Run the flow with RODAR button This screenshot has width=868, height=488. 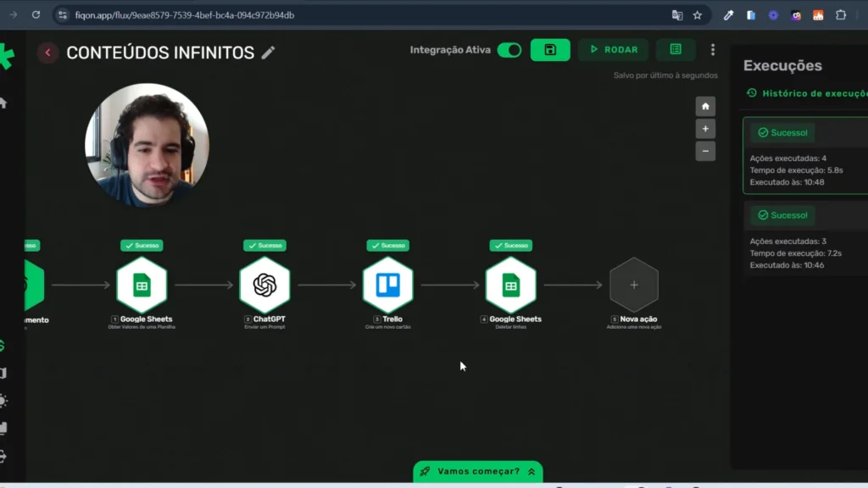click(613, 50)
